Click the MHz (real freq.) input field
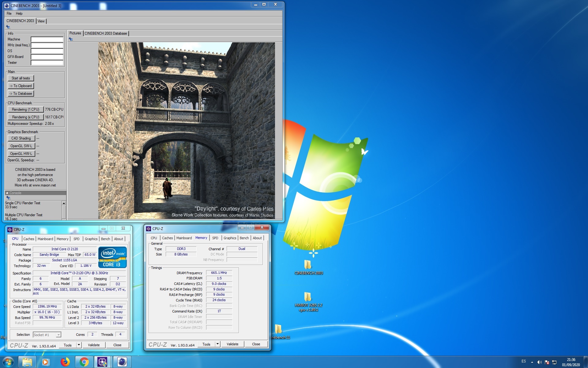This screenshot has height=368, width=588. 47,45
